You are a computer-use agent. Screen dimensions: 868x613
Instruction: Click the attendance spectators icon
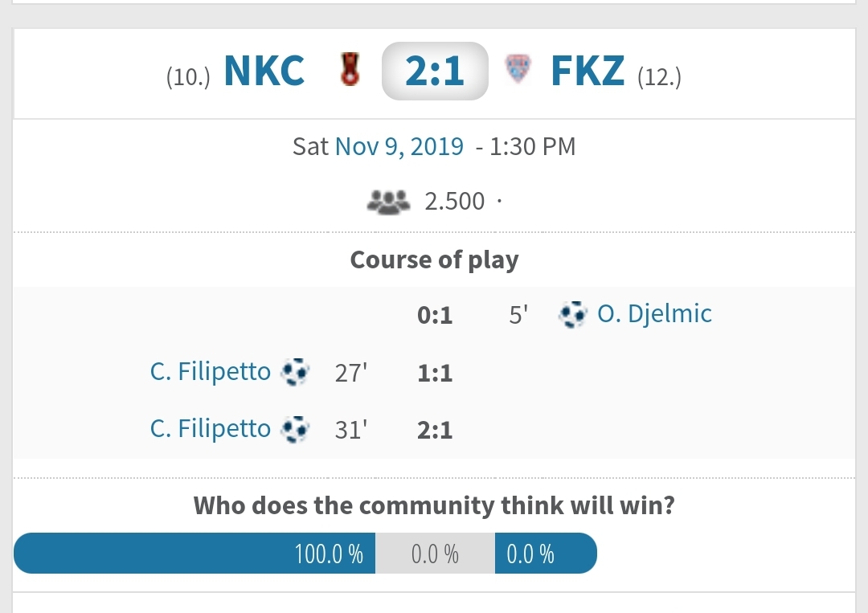[x=389, y=202]
